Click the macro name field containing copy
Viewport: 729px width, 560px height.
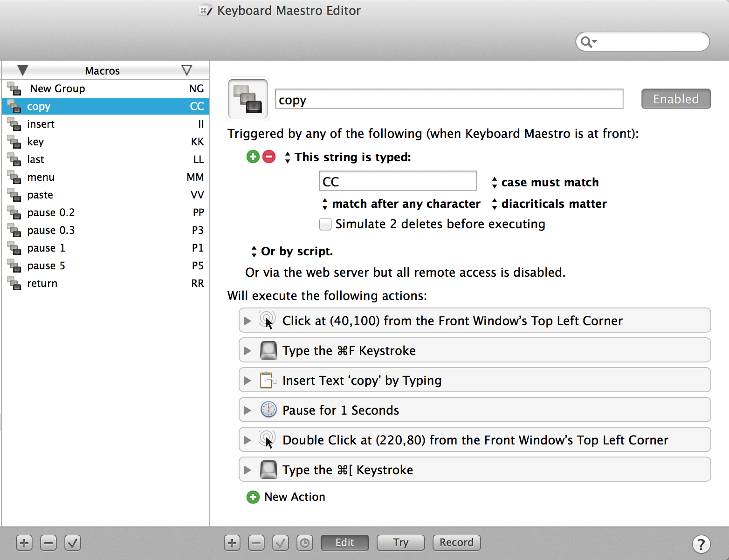pyautogui.click(x=449, y=99)
